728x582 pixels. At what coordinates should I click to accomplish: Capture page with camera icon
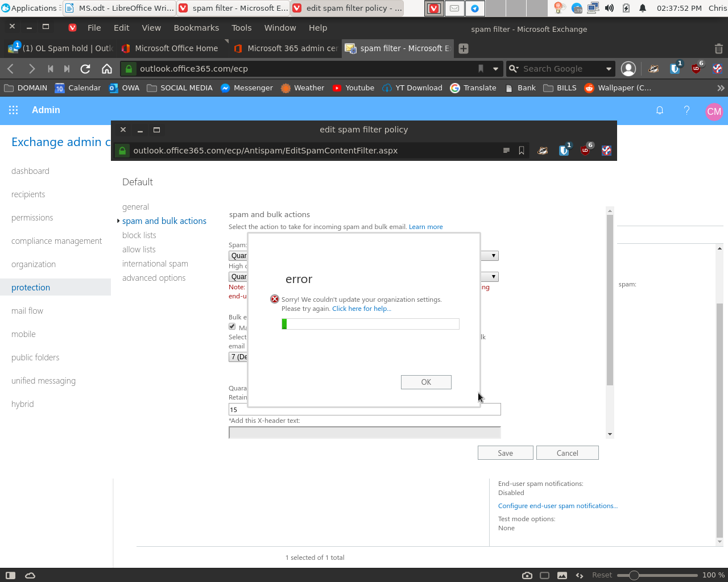527,575
